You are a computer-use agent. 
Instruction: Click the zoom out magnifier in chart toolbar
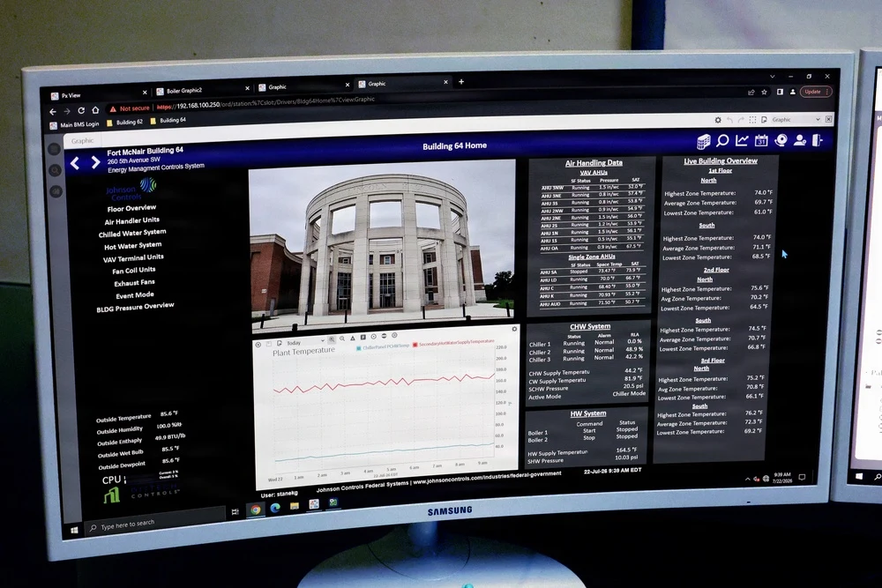click(x=342, y=339)
